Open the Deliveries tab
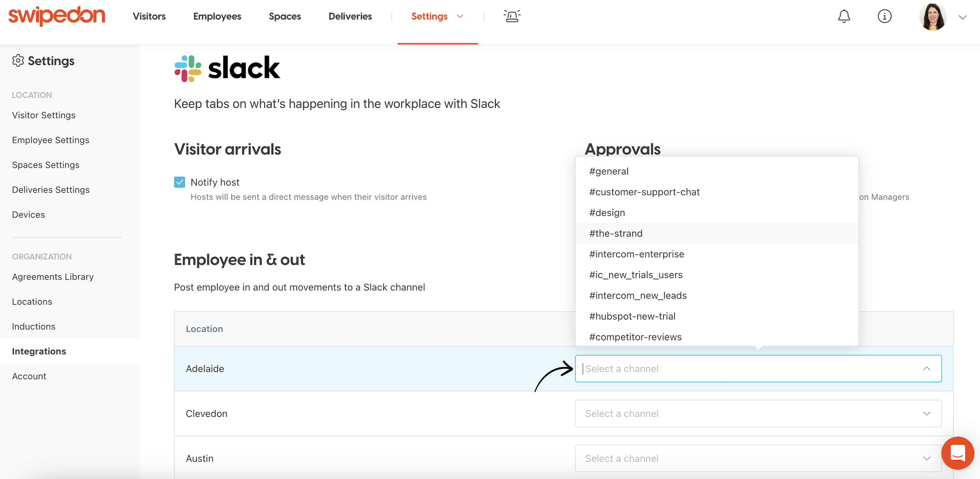 tap(350, 16)
